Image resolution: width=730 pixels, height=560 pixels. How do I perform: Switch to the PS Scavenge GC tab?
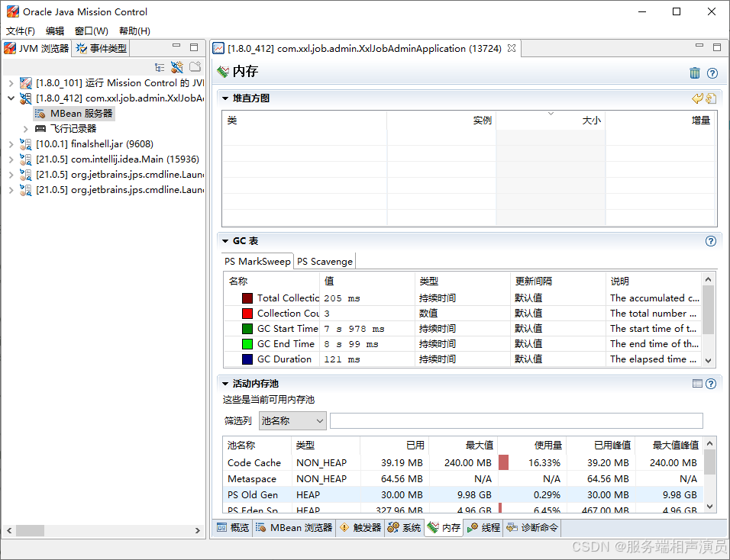[325, 262]
